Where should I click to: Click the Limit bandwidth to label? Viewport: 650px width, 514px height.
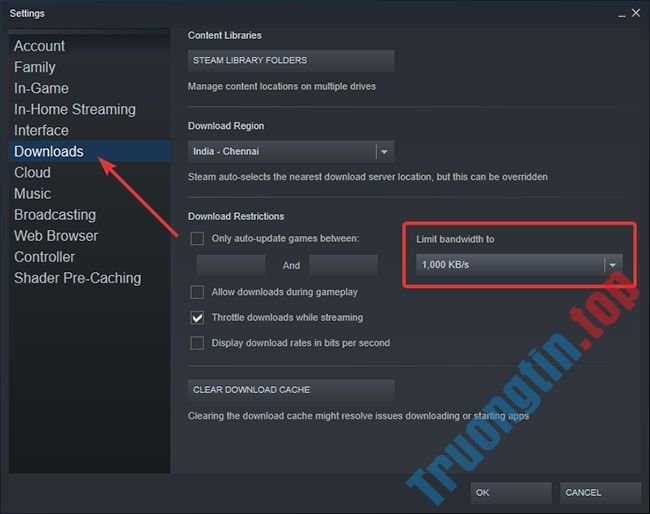pyautogui.click(x=455, y=239)
